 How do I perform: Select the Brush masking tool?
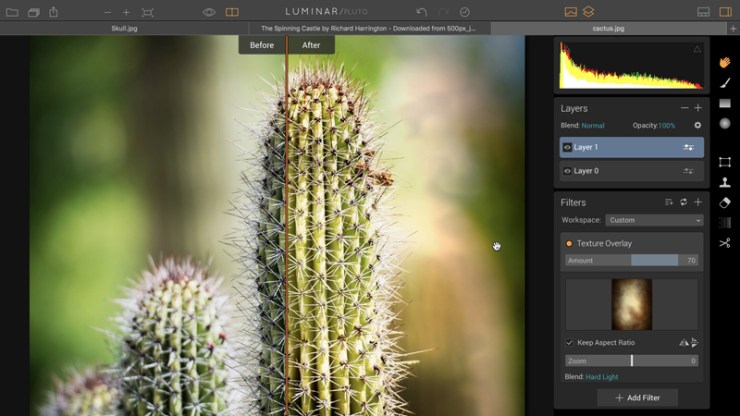click(725, 83)
